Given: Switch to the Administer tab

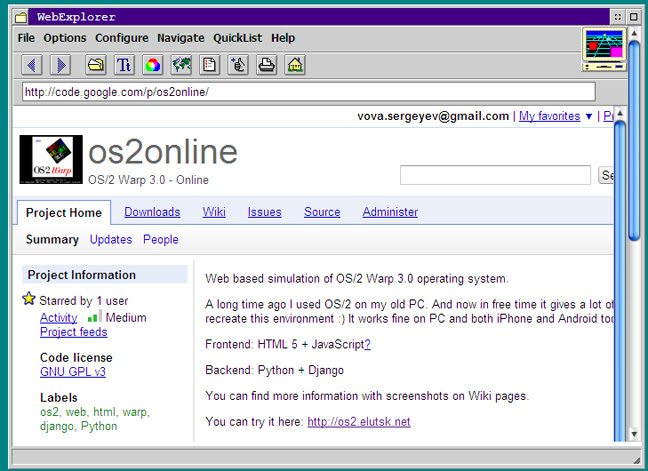Looking at the screenshot, I should tap(390, 212).
